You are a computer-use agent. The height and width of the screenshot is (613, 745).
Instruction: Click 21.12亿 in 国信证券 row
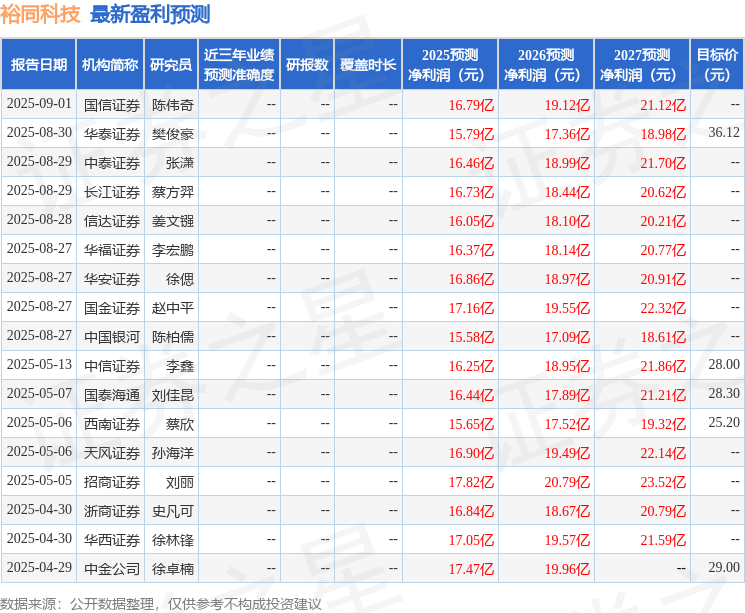point(663,105)
